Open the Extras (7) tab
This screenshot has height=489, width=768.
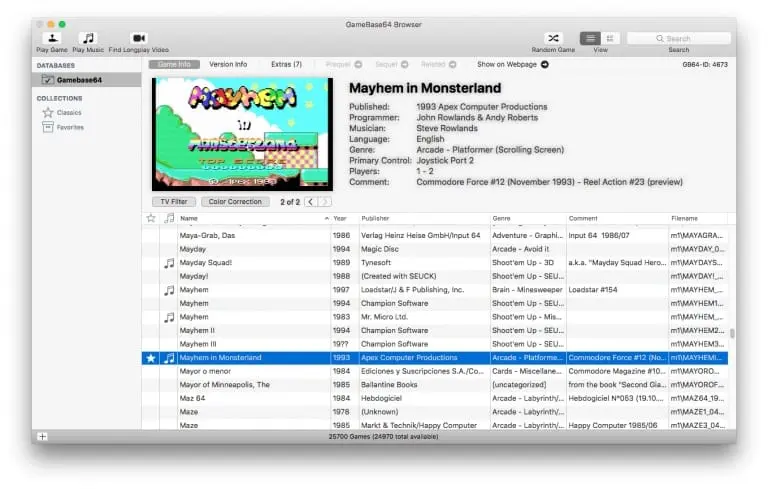coord(287,64)
